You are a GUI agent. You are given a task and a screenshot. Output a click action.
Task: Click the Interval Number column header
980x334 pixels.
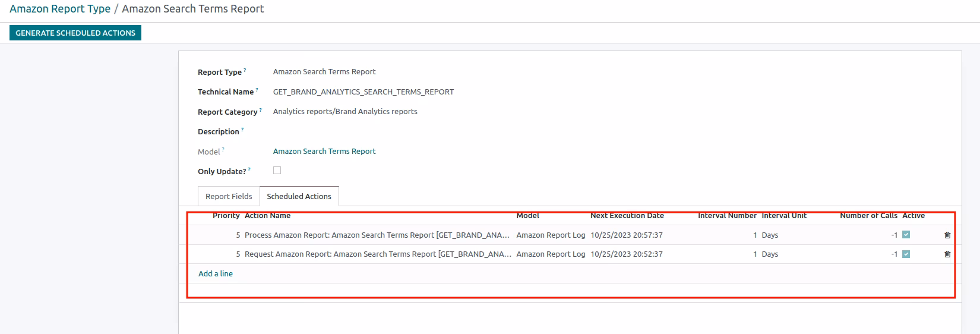point(727,216)
